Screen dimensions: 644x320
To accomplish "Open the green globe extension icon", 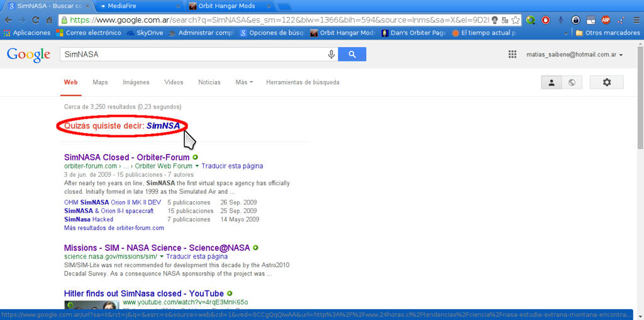I will pyautogui.click(x=531, y=19).
